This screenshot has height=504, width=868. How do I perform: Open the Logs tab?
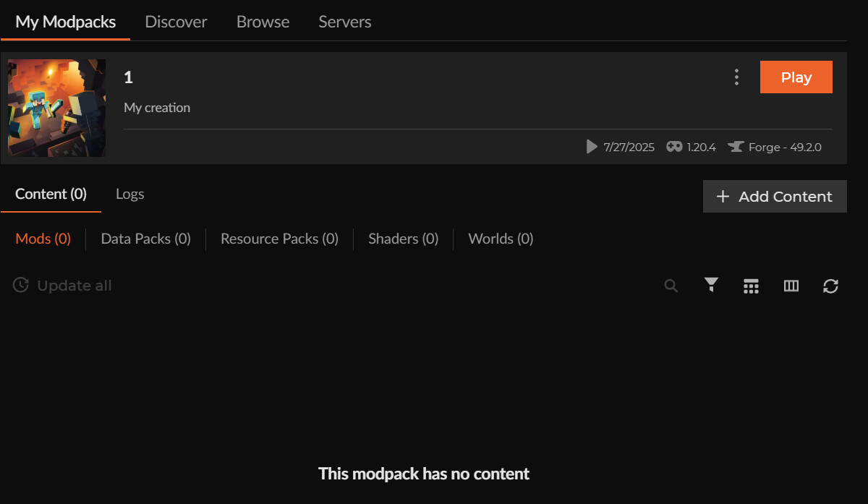[x=129, y=194]
